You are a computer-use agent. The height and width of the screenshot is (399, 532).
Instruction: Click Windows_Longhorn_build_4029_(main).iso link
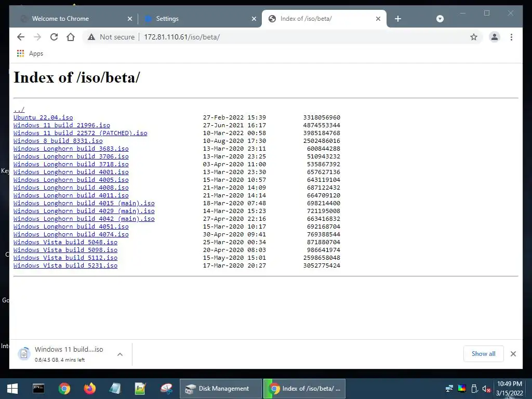84,211
